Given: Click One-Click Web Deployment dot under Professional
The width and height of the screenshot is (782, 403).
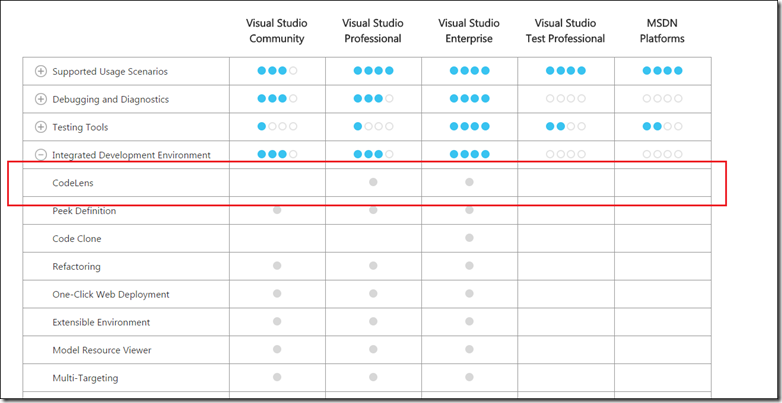Looking at the screenshot, I should pyautogui.click(x=373, y=294).
